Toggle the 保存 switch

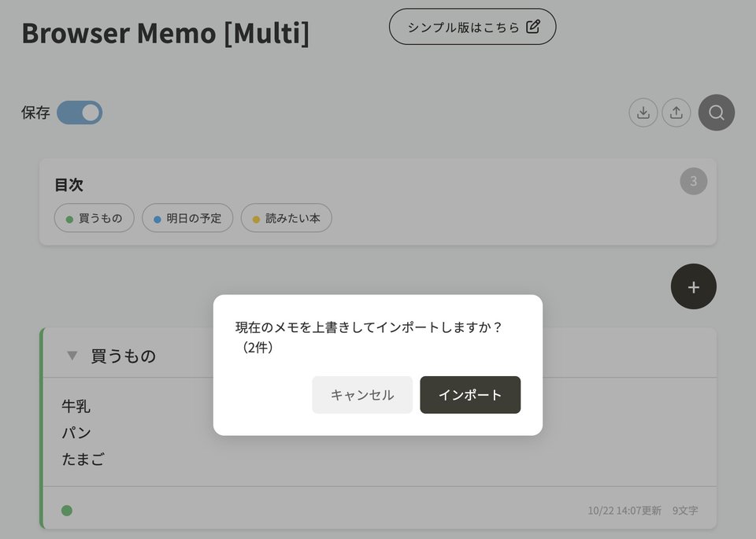pyautogui.click(x=80, y=113)
